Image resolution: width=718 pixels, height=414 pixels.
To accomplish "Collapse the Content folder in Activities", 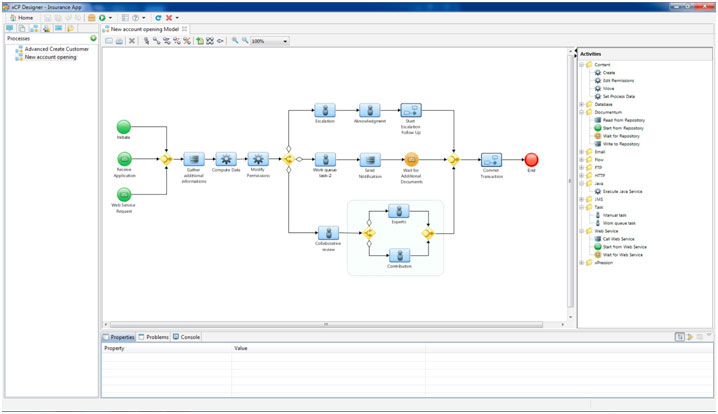I will coord(582,64).
